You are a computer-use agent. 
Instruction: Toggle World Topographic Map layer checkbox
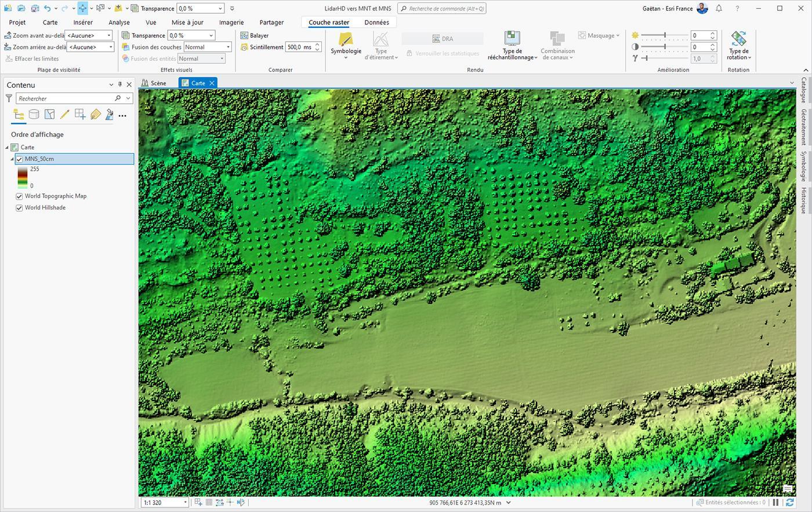point(19,196)
